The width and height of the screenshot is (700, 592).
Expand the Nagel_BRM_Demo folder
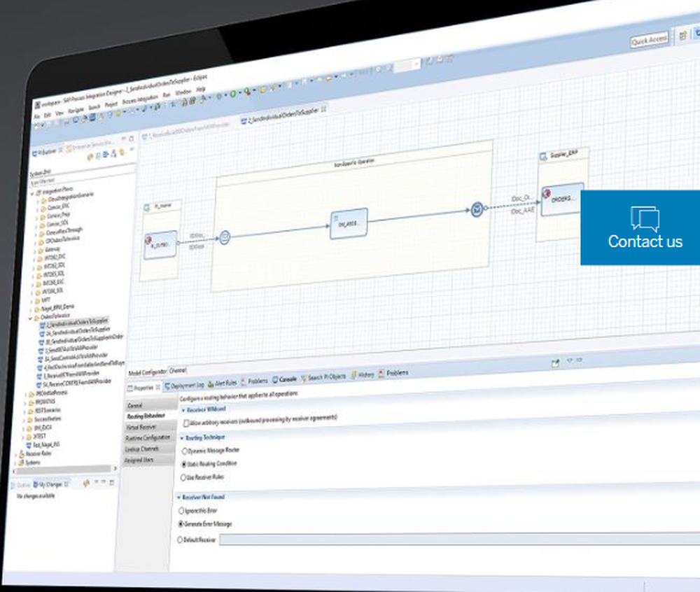coord(31,309)
